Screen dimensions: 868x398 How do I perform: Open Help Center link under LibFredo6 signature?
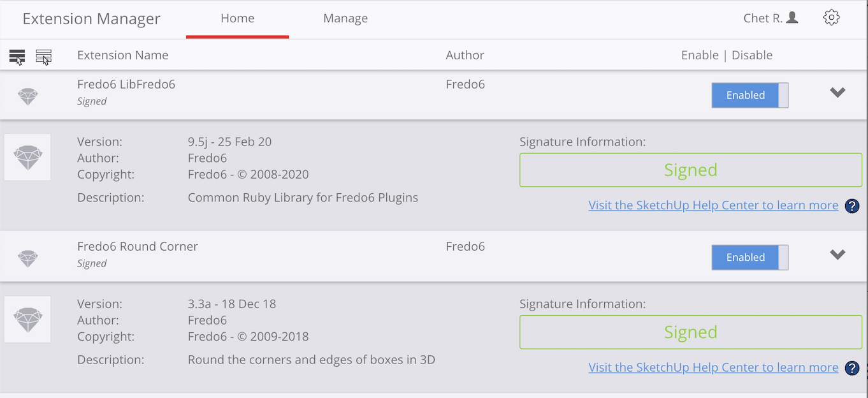coord(713,205)
